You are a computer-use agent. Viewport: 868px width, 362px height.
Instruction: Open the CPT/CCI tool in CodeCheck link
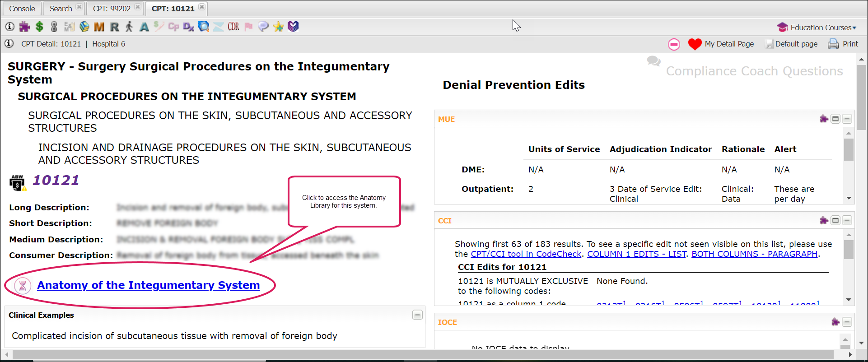click(x=526, y=254)
